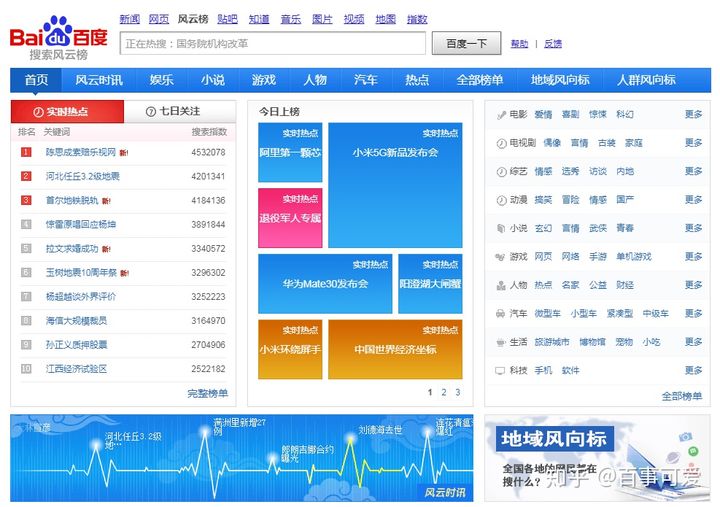This screenshot has height=507, width=720.
Task: Click the car icon beside 汽车 in right panel
Action: pyautogui.click(x=500, y=314)
